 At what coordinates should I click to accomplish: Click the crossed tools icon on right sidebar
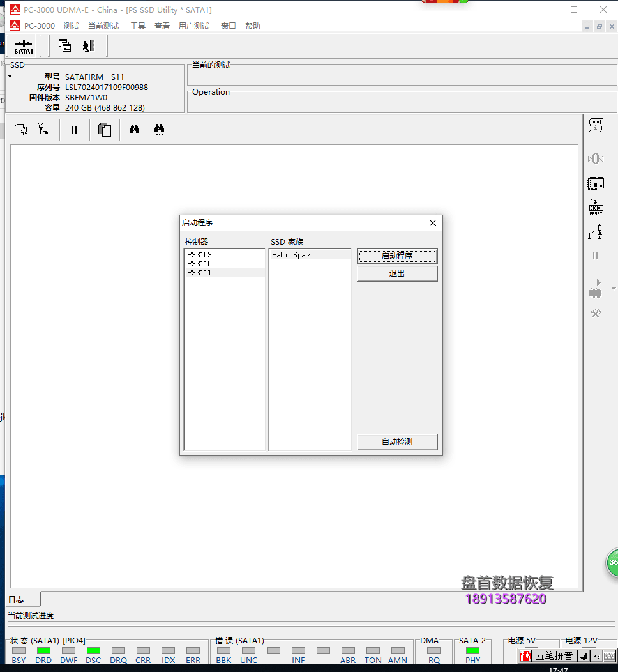pyautogui.click(x=596, y=313)
